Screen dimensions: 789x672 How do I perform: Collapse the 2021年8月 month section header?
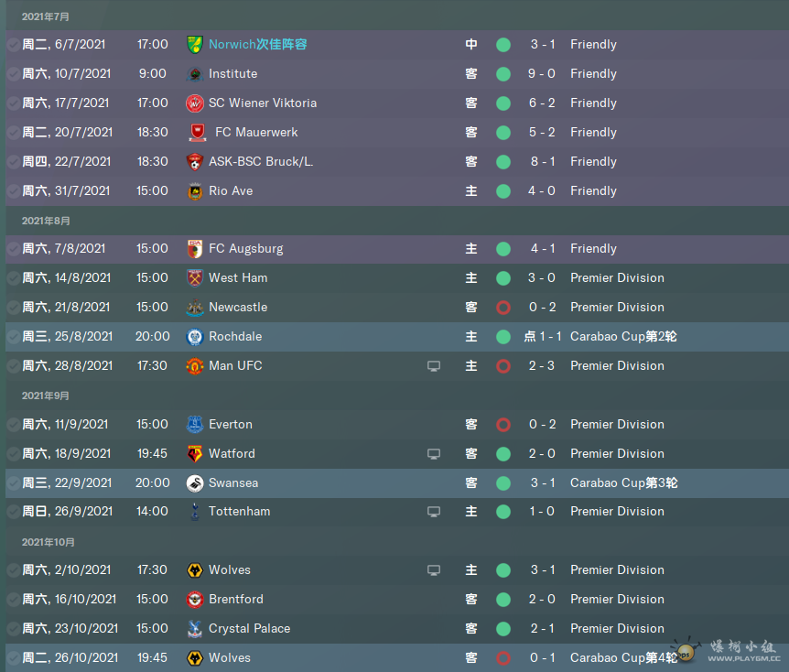coord(46,221)
